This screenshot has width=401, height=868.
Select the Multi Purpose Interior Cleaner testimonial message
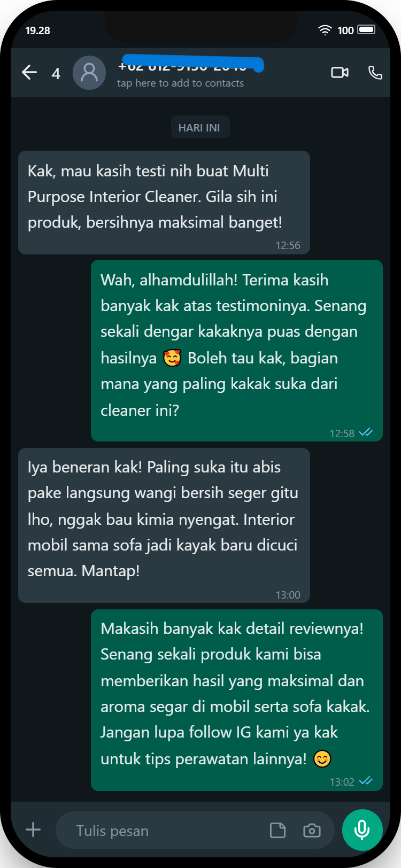click(164, 203)
